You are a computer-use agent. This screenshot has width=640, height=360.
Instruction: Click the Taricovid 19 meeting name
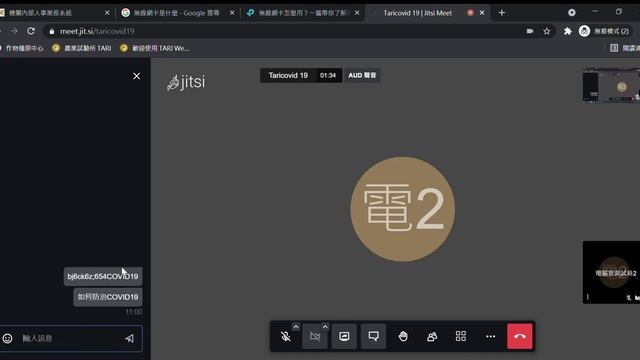click(x=288, y=76)
